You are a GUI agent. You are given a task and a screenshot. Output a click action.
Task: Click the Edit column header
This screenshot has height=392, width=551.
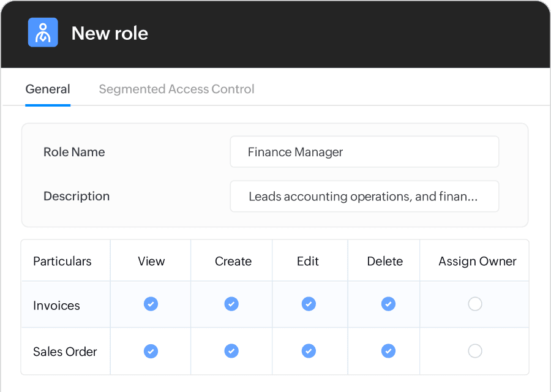308,261
